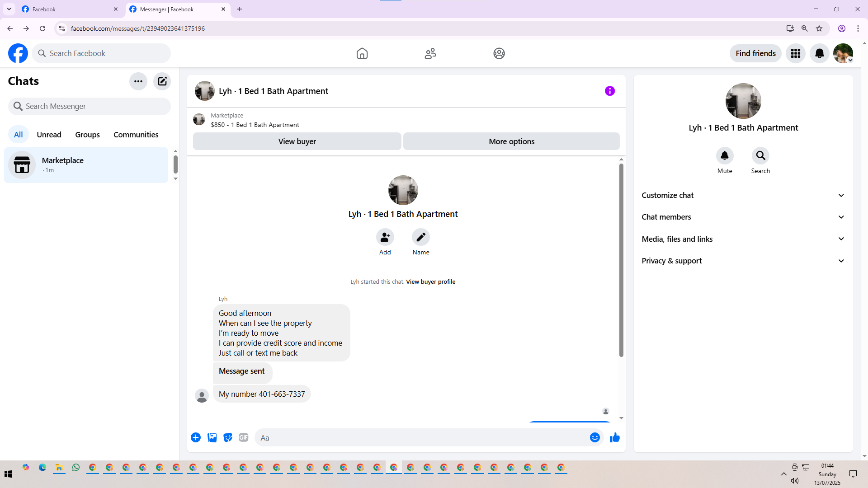Click the GIF picker icon
868x488 pixels.
coord(244,437)
